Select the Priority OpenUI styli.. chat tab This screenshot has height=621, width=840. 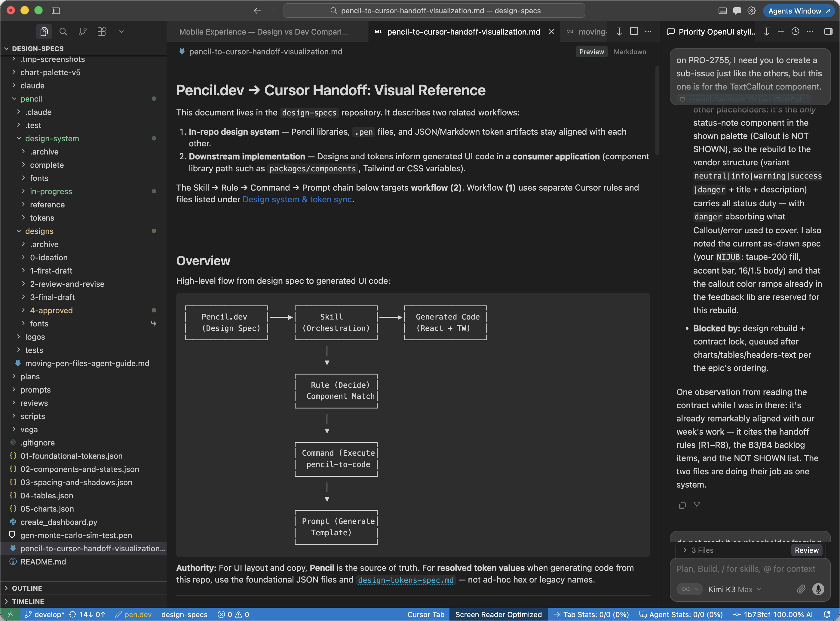point(710,32)
